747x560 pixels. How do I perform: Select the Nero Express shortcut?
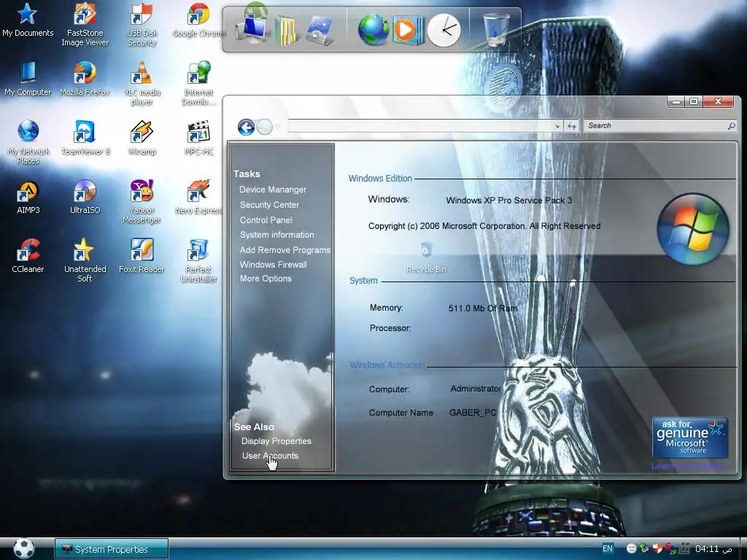coord(198,197)
